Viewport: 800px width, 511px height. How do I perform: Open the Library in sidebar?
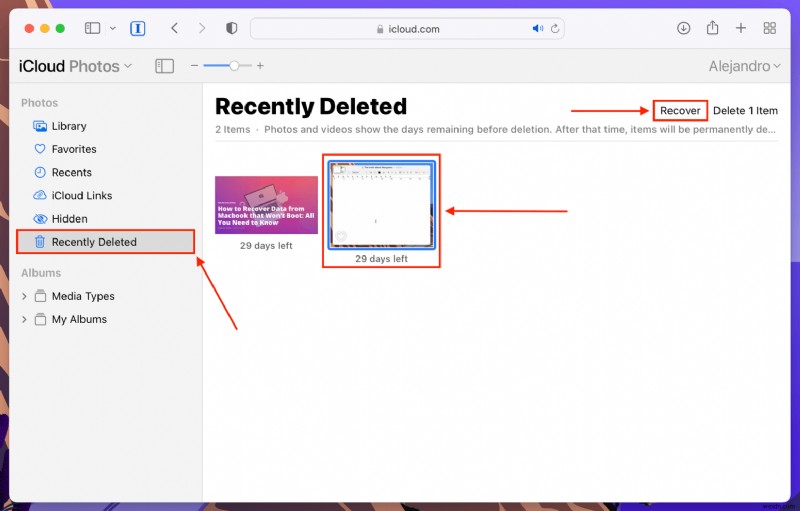click(x=105, y=126)
